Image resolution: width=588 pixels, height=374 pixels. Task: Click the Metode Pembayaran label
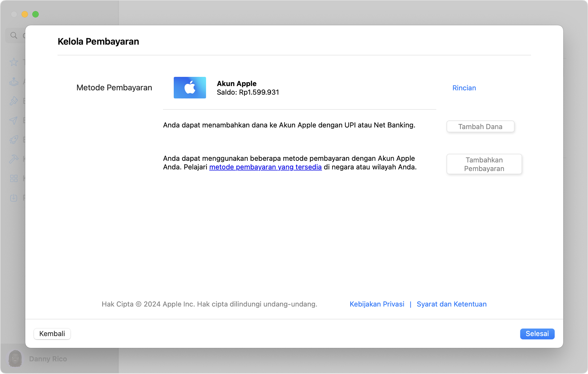tap(114, 88)
